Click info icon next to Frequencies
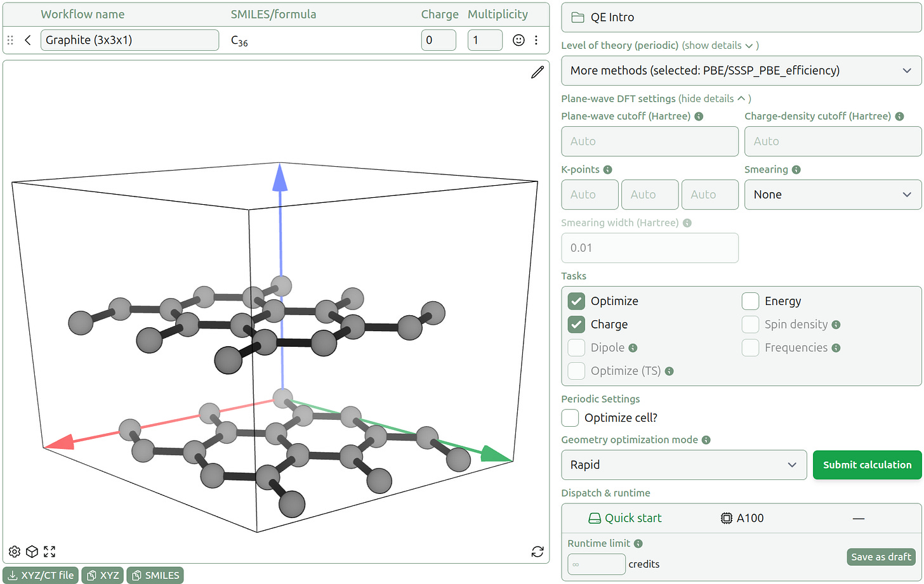The width and height of the screenshot is (924, 584). 836,348
